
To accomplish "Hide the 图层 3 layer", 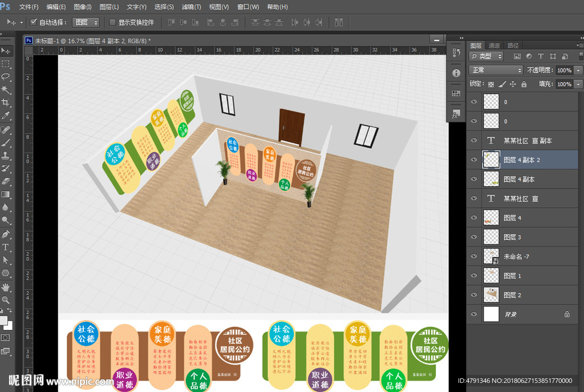I will (x=474, y=237).
